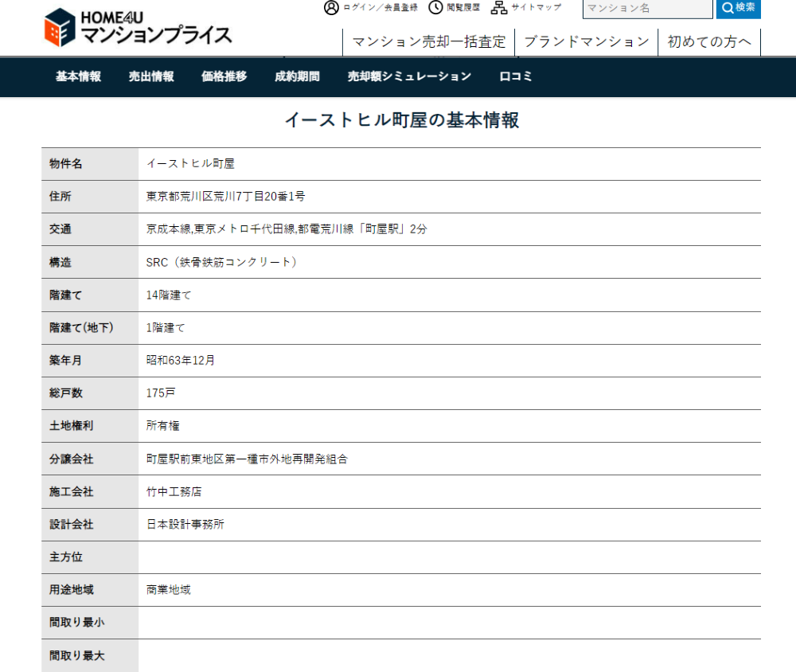
Task: Click the 交通 row label
Action: (60, 229)
